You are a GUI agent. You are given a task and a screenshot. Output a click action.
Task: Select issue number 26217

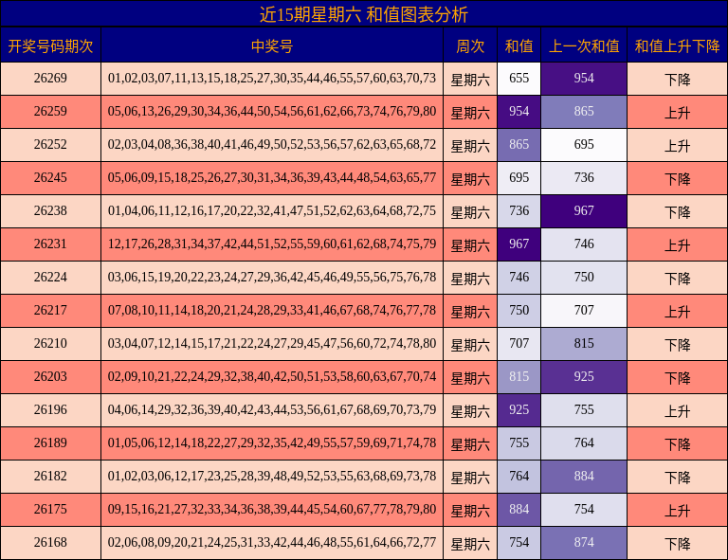coord(50,311)
